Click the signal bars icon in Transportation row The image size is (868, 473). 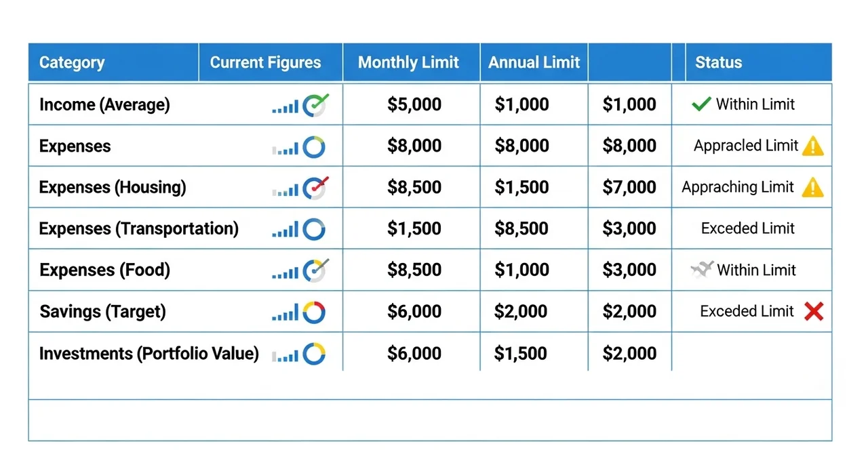click(x=285, y=230)
